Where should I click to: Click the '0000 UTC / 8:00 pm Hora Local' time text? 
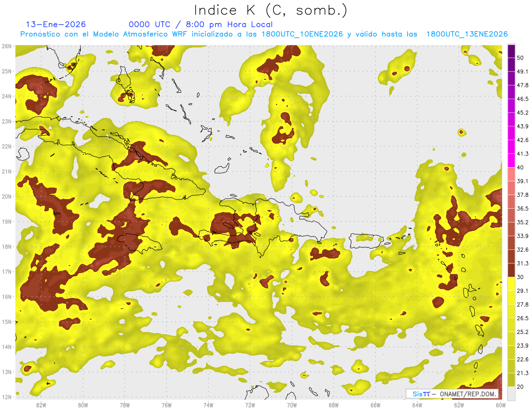pyautogui.click(x=201, y=24)
